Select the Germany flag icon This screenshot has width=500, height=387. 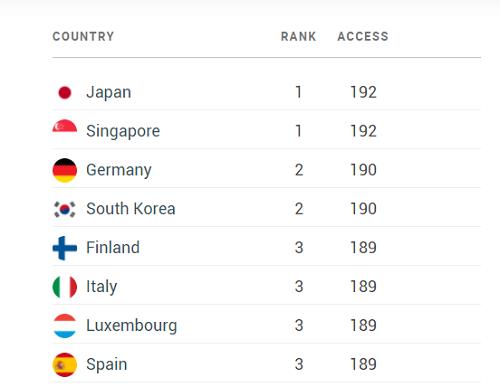pos(65,170)
